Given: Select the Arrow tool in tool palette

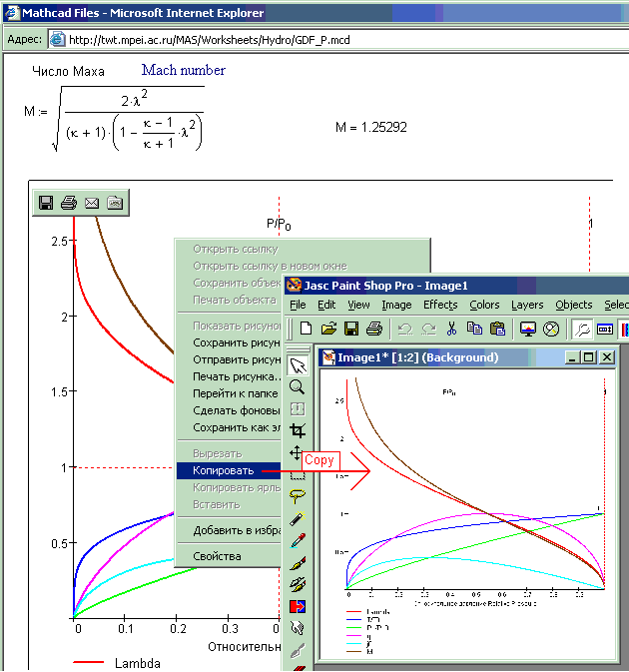Looking at the screenshot, I should 298,365.
